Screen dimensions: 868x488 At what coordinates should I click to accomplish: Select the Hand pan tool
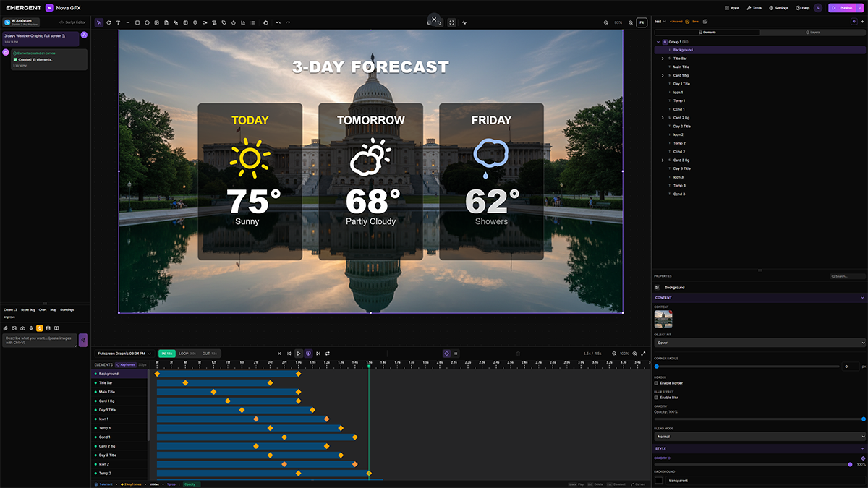click(x=265, y=22)
